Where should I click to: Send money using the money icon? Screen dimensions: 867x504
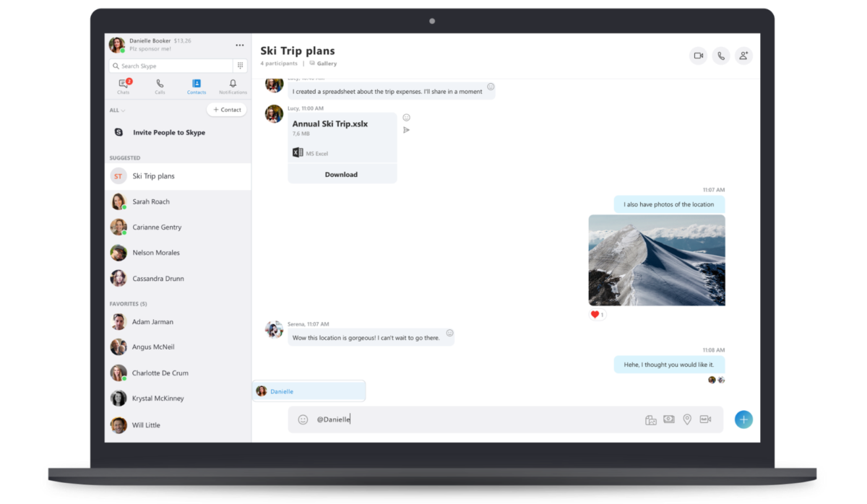[668, 419]
